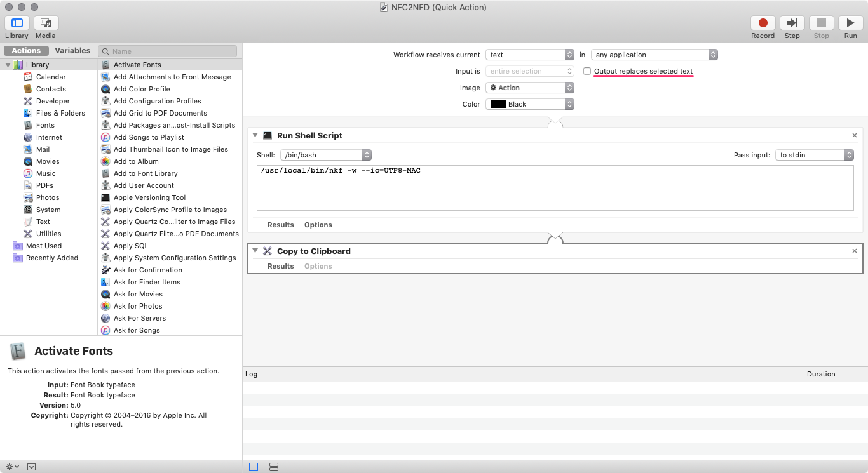Remove the Run Shell Script action
The image size is (868, 473).
point(855,135)
